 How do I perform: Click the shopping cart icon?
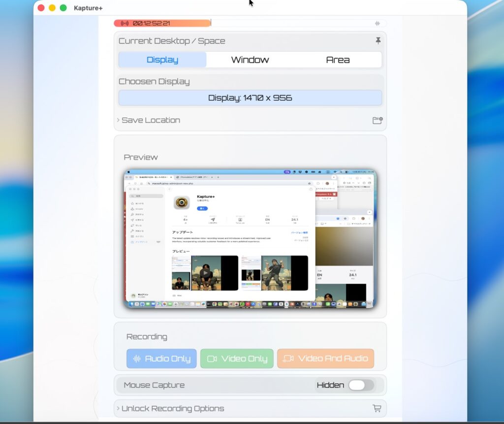coord(377,408)
